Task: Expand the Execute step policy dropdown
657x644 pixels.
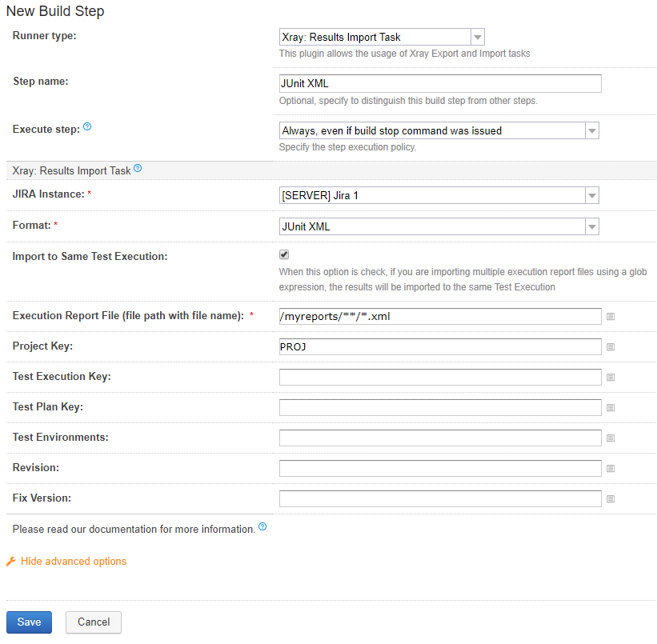Action: [x=439, y=130]
